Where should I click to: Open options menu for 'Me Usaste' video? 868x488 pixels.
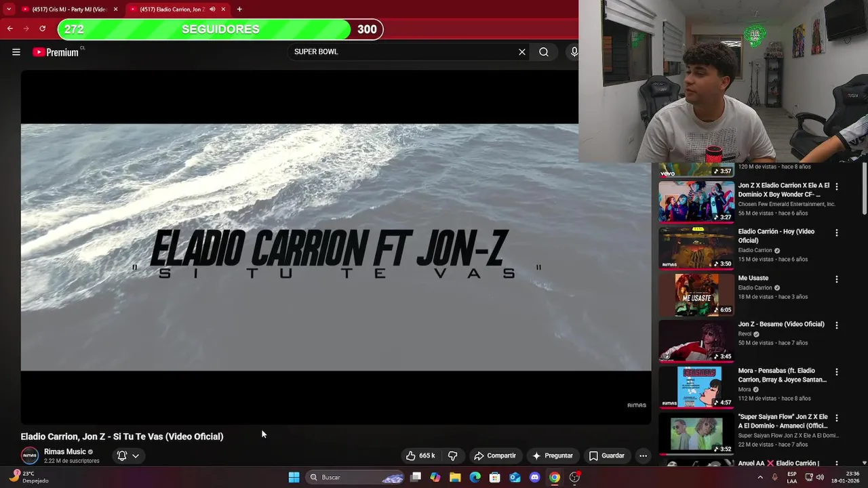tap(837, 279)
